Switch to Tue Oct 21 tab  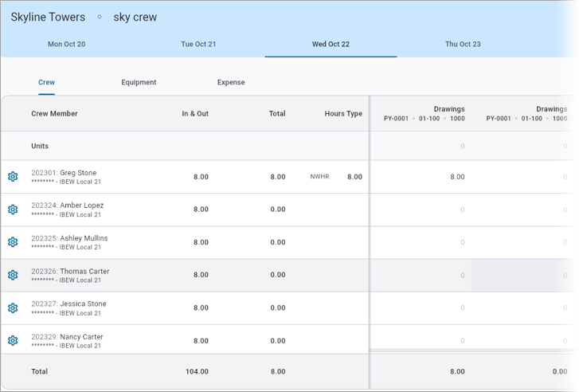coord(198,44)
